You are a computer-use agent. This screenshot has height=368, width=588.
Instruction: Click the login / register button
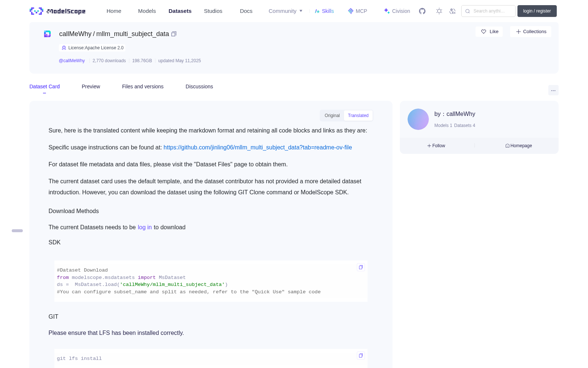(x=537, y=11)
